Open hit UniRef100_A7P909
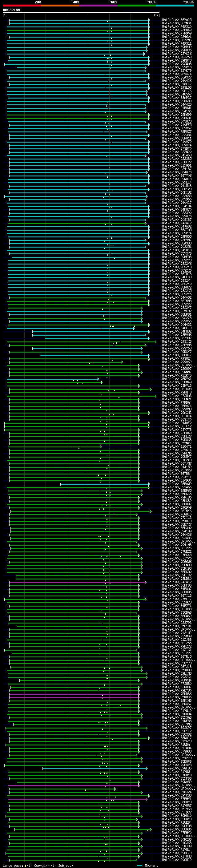The image size is (197, 868). point(177,33)
